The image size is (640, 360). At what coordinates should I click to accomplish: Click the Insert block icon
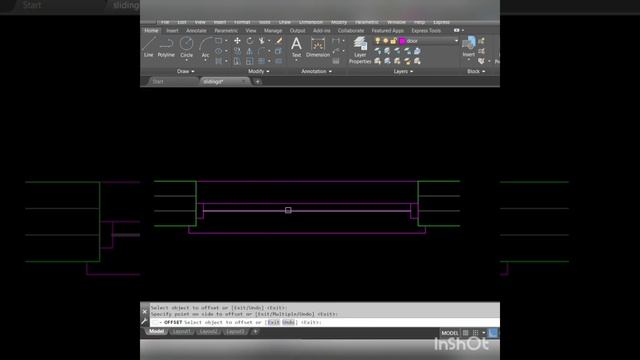469,47
